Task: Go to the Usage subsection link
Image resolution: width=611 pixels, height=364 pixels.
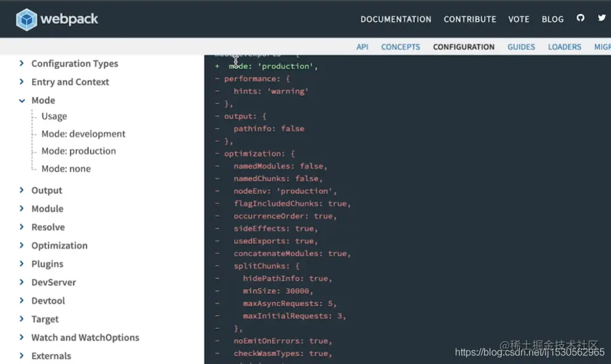Action: (x=54, y=116)
